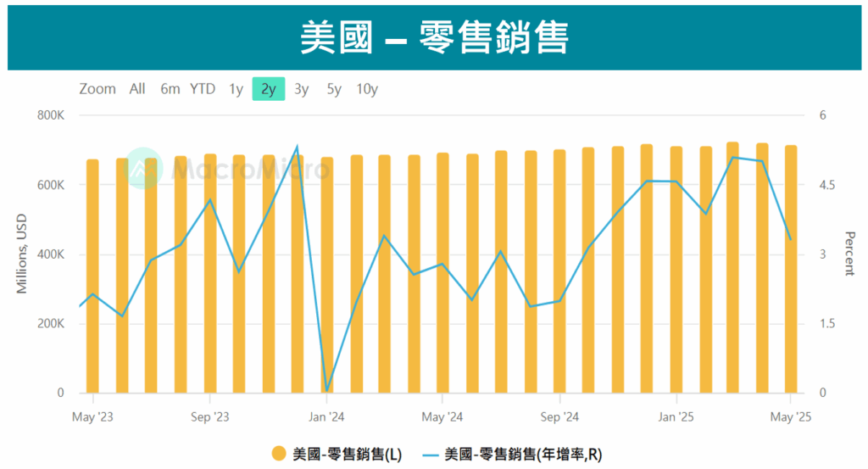Screen dimensions: 868x469
Task: Click the May '23 x-axis label
Action: [x=92, y=417]
